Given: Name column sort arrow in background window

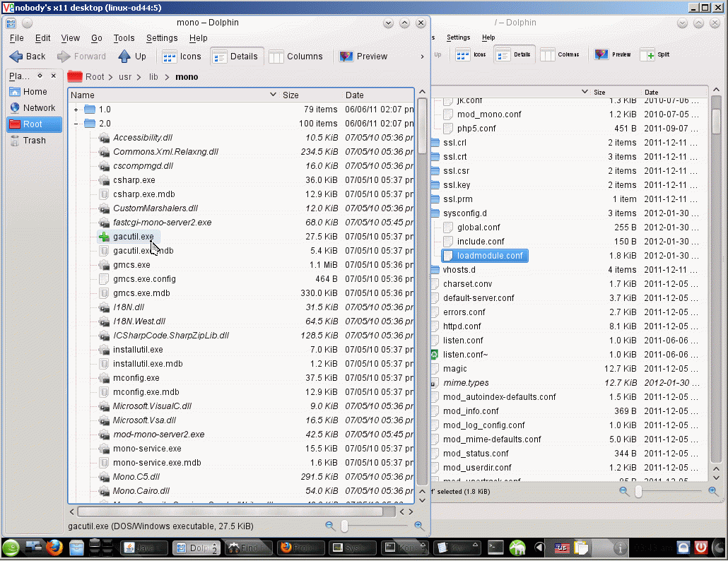Looking at the screenshot, I should (x=585, y=92).
